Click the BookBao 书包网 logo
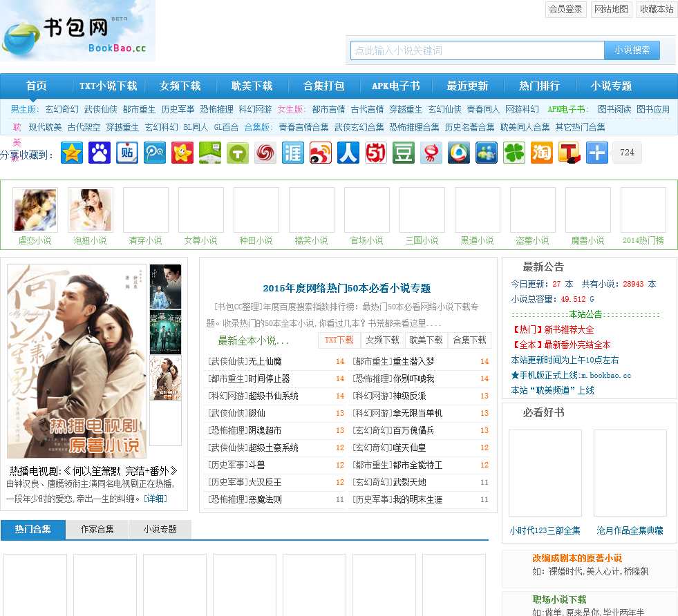The image size is (678, 616). pos(78,31)
